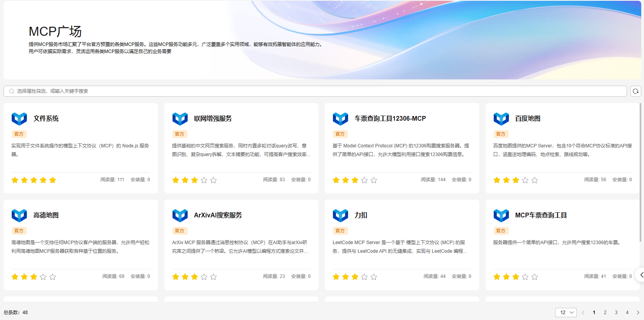Expand the side panel arrow at right edge

click(641, 275)
